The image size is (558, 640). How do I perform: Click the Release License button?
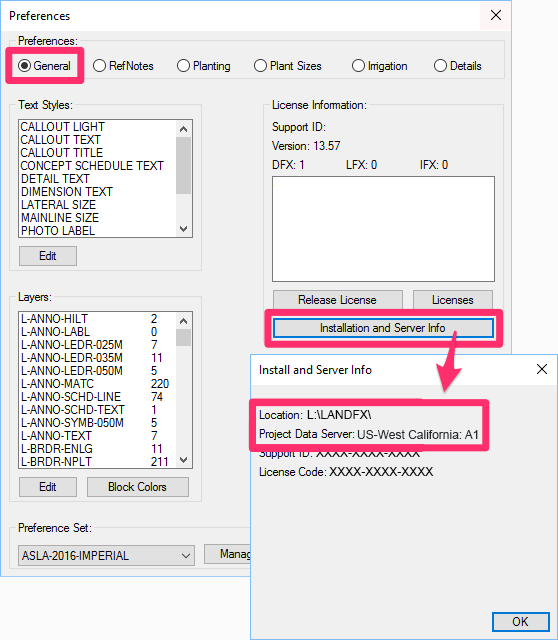[338, 300]
